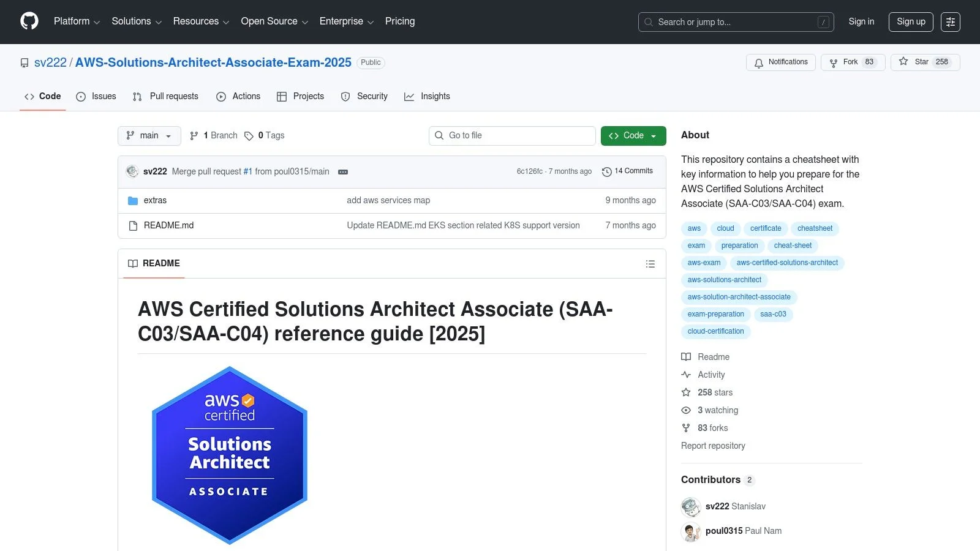Open the Platform menu dropdown
The image size is (980, 551).
pos(77,21)
